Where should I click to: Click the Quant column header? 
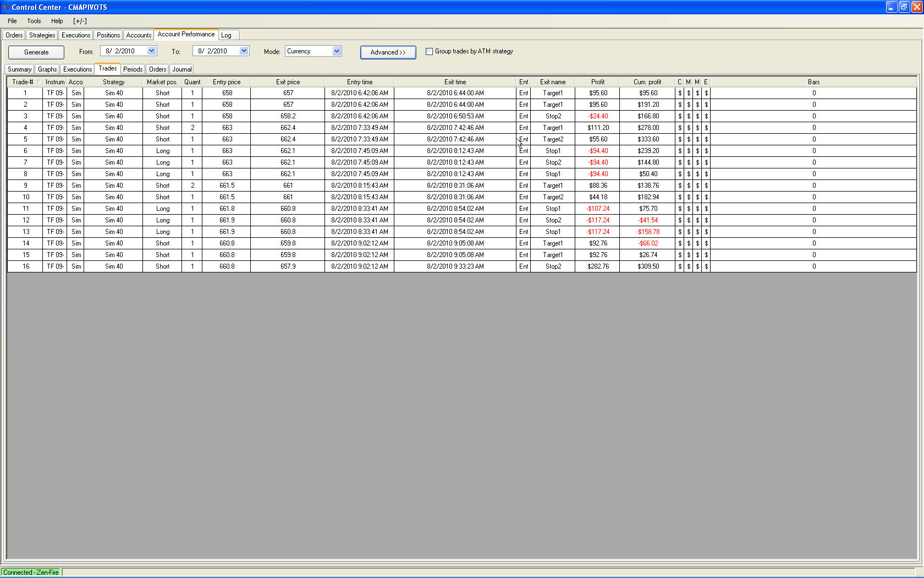[x=193, y=82]
